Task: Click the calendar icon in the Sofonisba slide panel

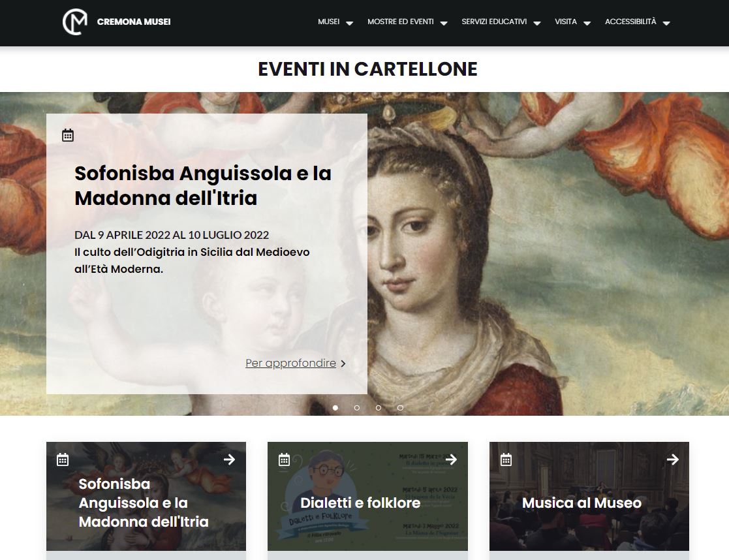Action: pyautogui.click(x=68, y=135)
